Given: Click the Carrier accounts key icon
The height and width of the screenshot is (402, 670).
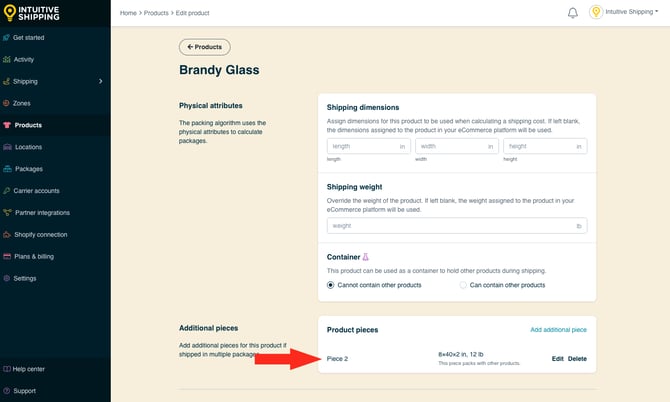Looking at the screenshot, I should coord(6,191).
